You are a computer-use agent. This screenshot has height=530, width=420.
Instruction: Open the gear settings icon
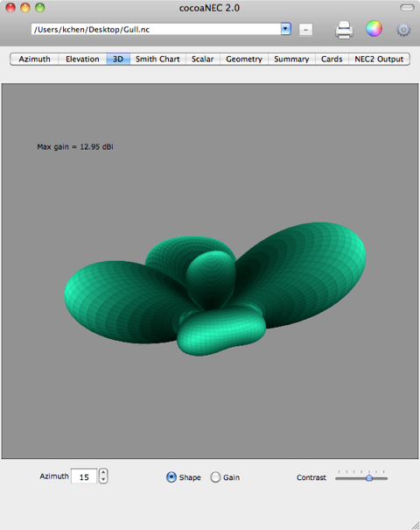point(403,30)
